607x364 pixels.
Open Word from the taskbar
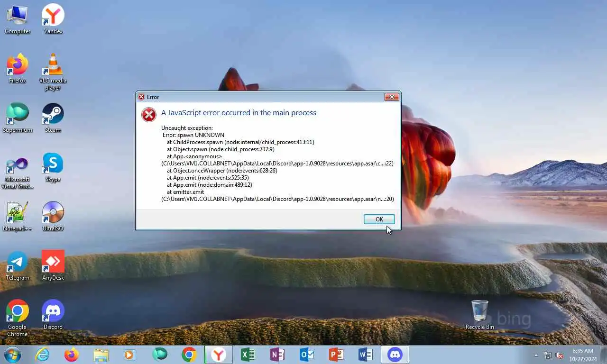[x=366, y=355]
